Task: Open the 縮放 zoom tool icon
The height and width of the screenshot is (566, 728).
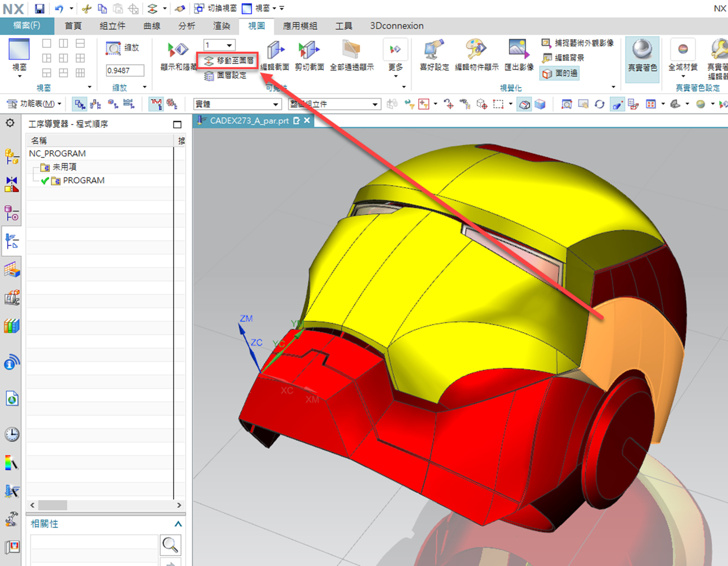Action: [113, 48]
